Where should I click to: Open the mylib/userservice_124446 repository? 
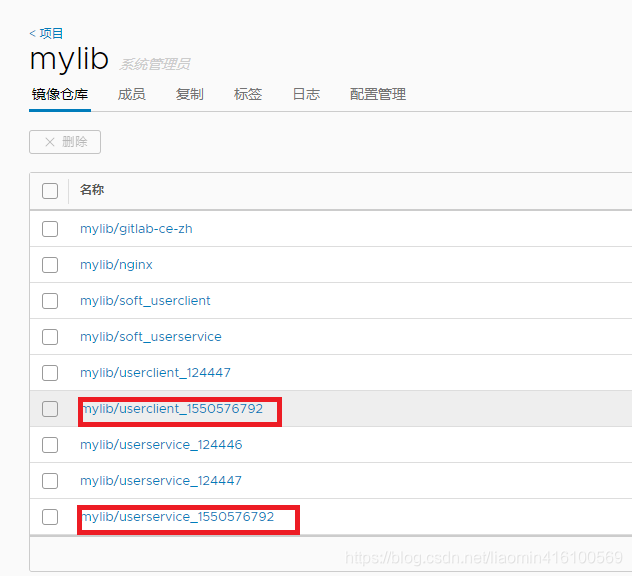pos(161,445)
